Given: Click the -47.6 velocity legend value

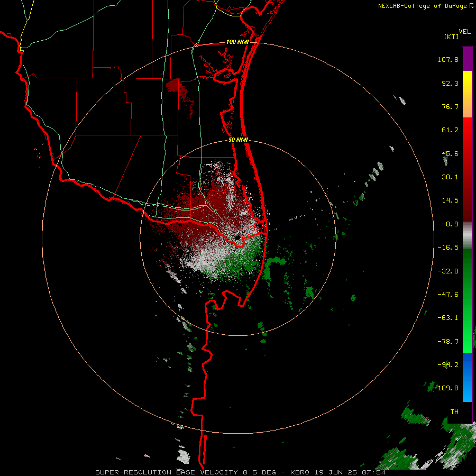Looking at the screenshot, I should coord(448,295).
